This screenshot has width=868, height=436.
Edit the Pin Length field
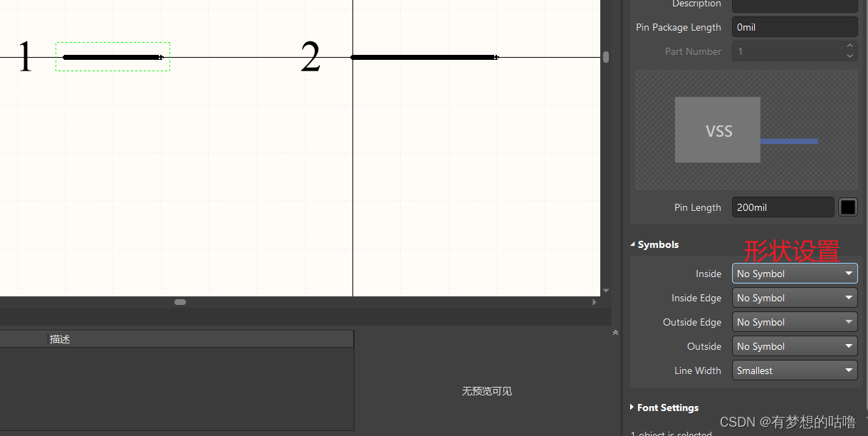[783, 207]
